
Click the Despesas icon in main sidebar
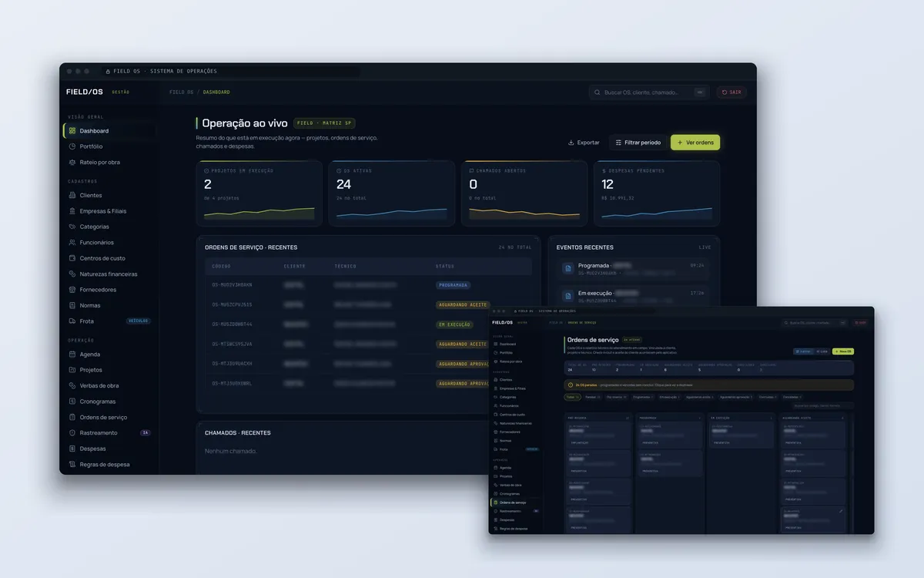point(72,449)
